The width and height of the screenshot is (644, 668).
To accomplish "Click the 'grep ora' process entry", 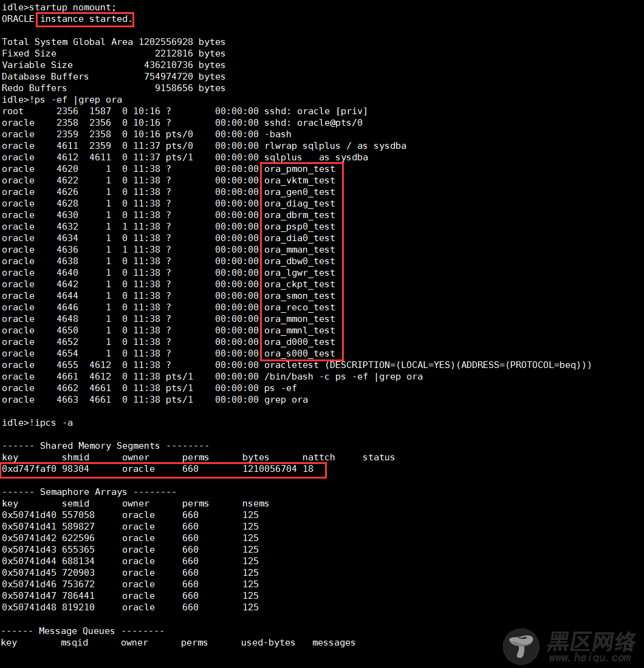I will (x=286, y=399).
